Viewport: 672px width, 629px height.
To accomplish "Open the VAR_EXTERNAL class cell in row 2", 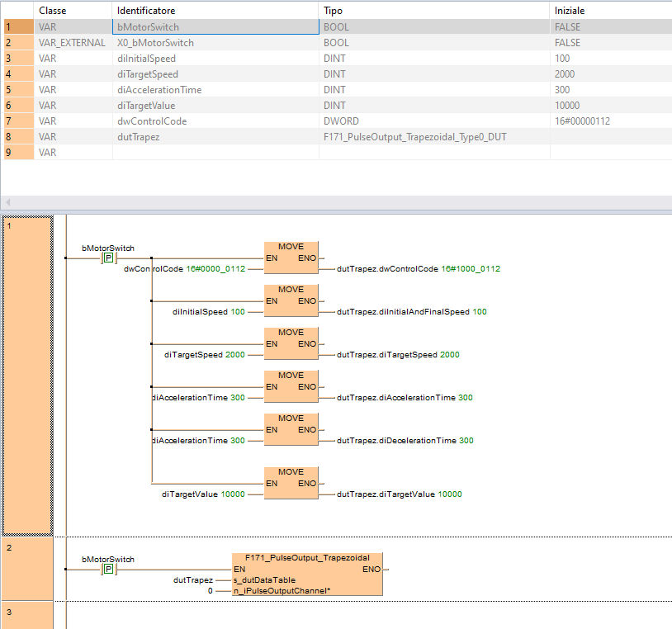I will tap(72, 43).
